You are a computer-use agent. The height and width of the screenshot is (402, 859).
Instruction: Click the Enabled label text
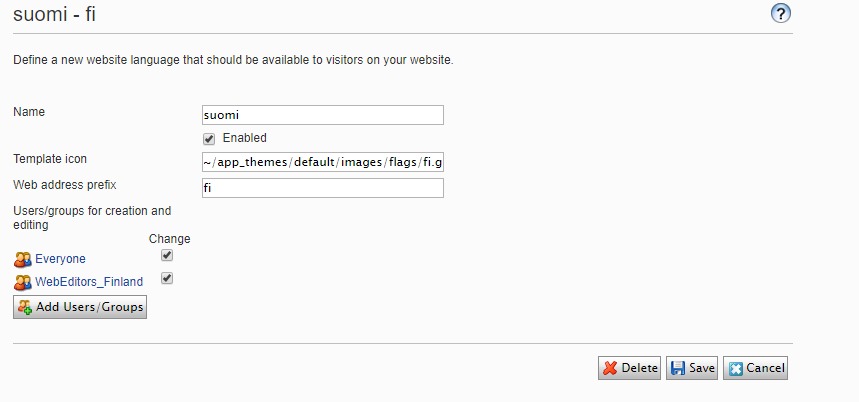pos(244,138)
